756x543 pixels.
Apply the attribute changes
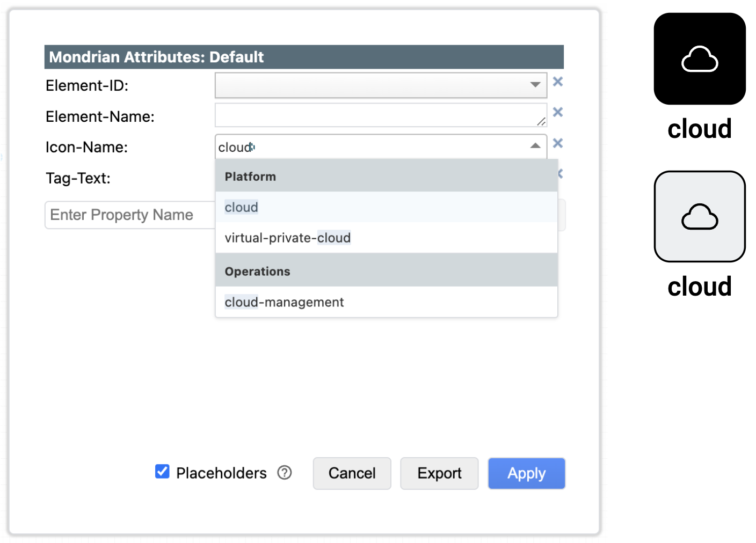tap(526, 473)
